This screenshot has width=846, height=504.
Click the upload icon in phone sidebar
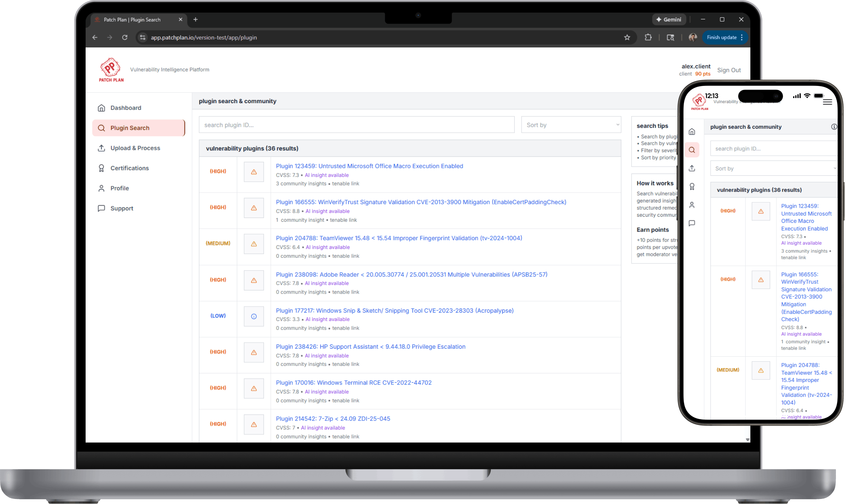click(x=692, y=168)
